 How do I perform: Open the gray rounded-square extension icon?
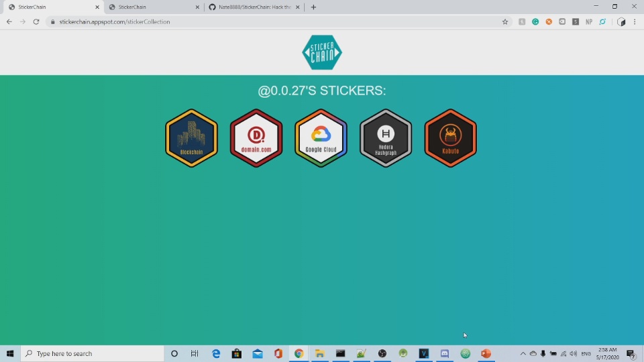click(x=562, y=21)
